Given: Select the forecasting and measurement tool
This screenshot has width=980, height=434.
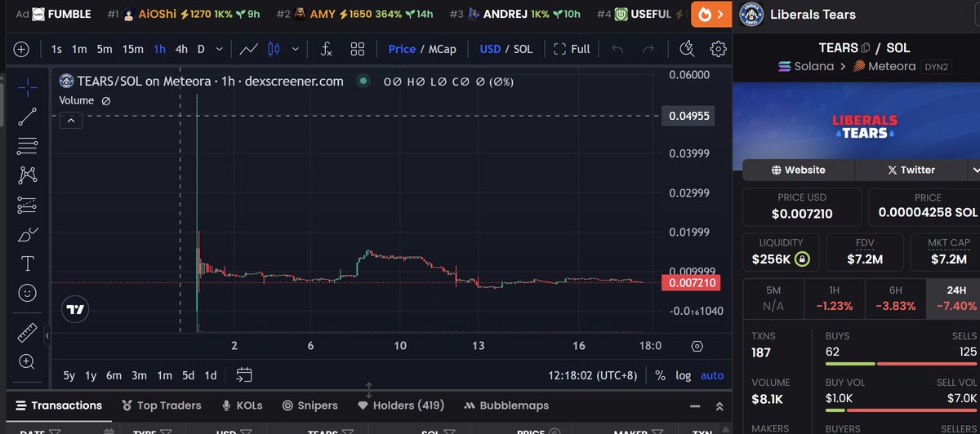Looking at the screenshot, I should (x=27, y=205).
